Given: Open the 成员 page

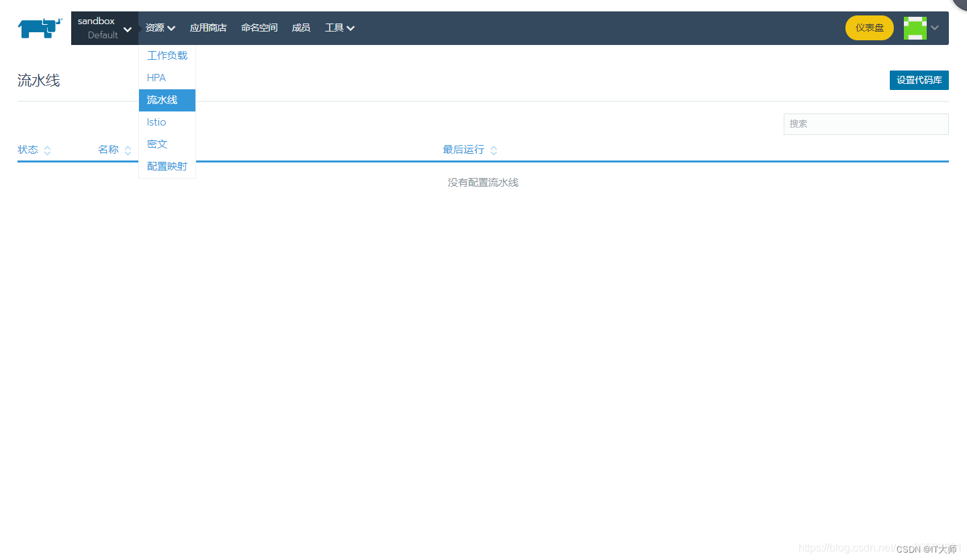Looking at the screenshot, I should tap(301, 28).
